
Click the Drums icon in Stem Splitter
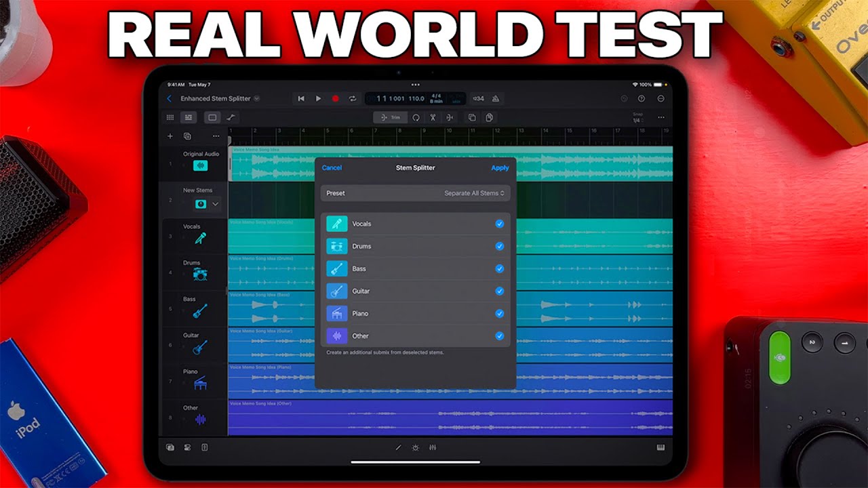point(337,246)
